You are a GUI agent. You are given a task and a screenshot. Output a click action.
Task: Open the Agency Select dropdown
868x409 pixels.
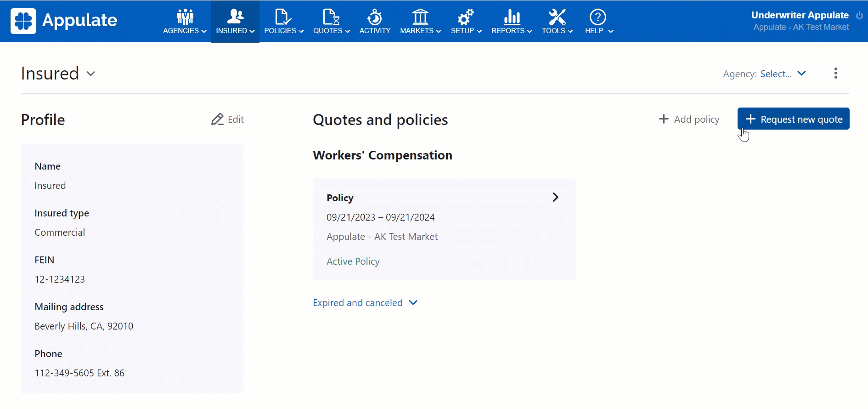click(x=783, y=74)
